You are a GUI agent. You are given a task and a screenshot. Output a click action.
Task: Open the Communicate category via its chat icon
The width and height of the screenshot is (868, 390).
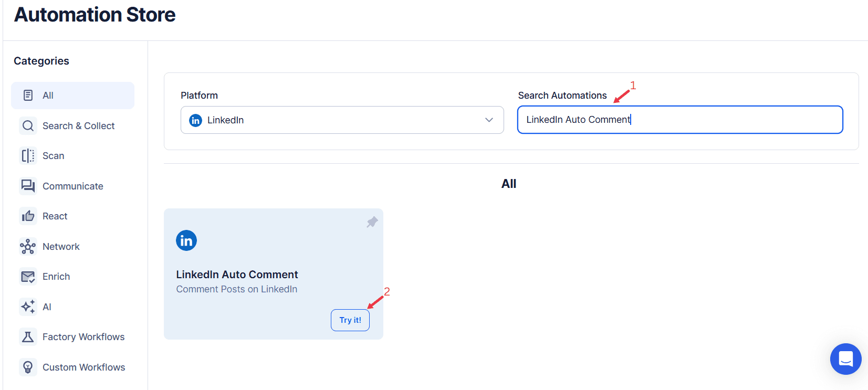[x=28, y=186]
